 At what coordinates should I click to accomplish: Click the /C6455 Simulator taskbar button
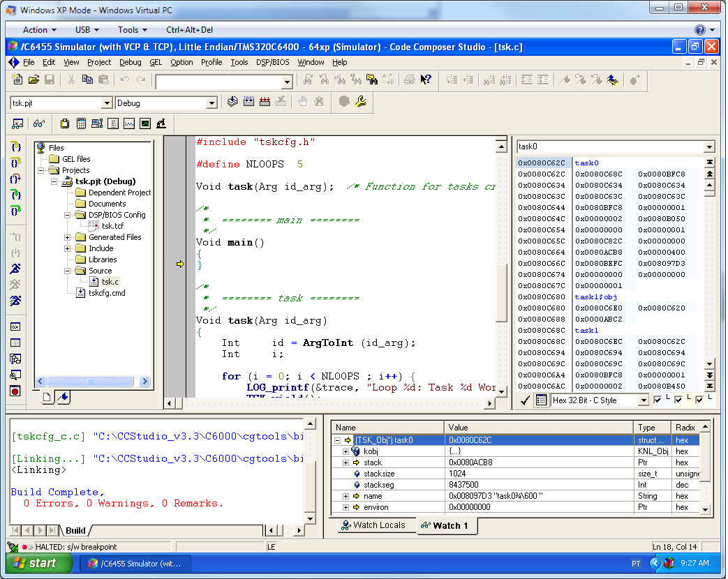[x=135, y=564]
